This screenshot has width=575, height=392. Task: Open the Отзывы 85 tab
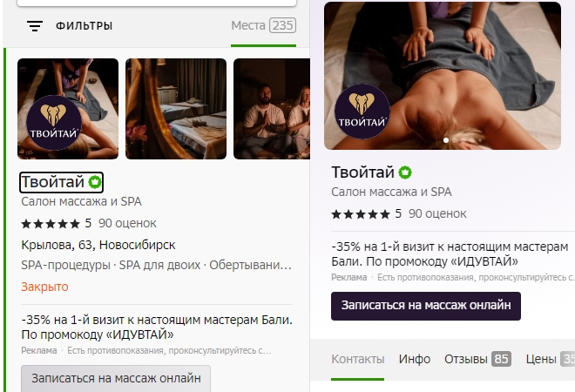coord(477,359)
